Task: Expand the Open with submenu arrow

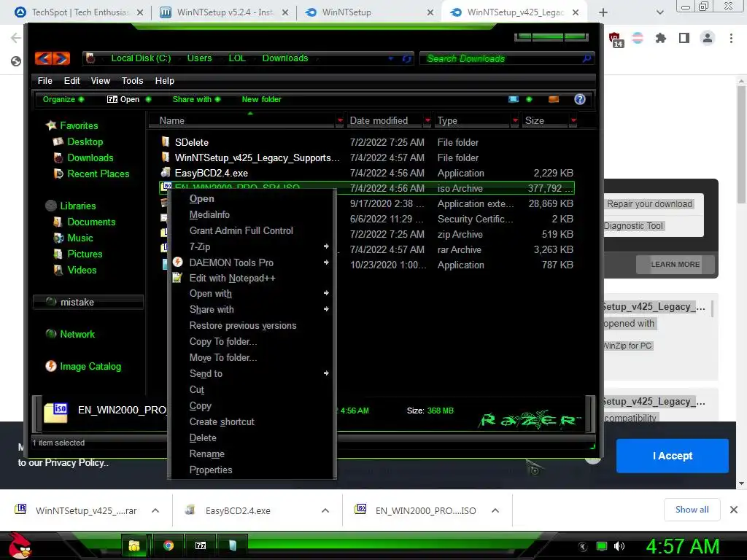Action: click(x=326, y=293)
